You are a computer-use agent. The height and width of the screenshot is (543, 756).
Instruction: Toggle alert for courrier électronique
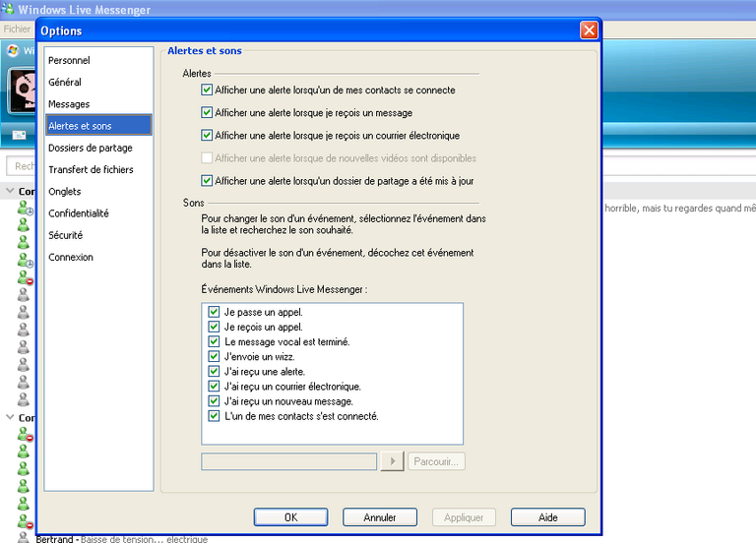(x=207, y=135)
